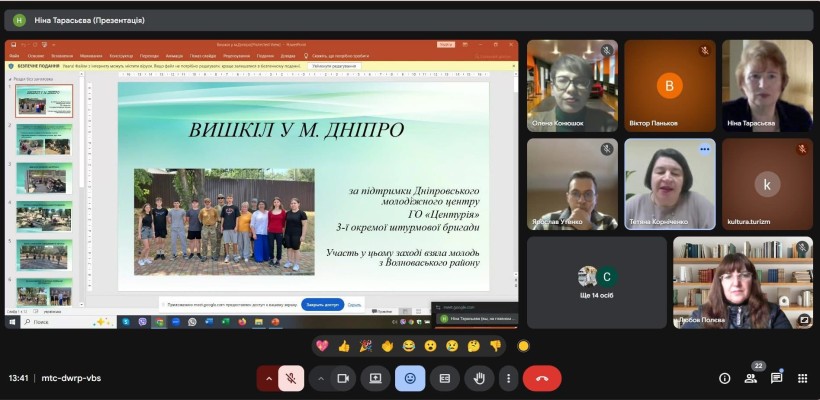
Task: Select slide 2 thumbnail in slide panel
Action: pyautogui.click(x=44, y=139)
